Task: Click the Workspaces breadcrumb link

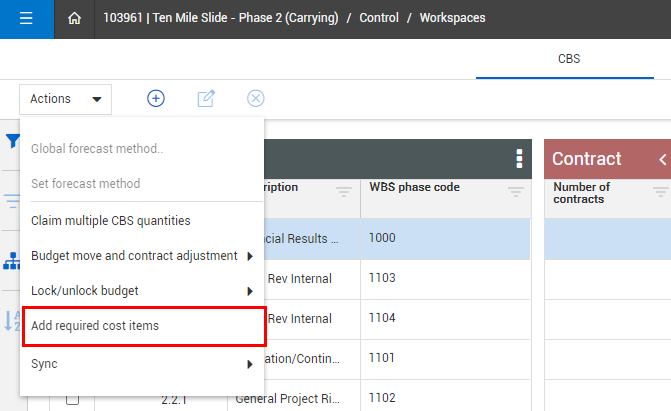Action: pyautogui.click(x=452, y=19)
